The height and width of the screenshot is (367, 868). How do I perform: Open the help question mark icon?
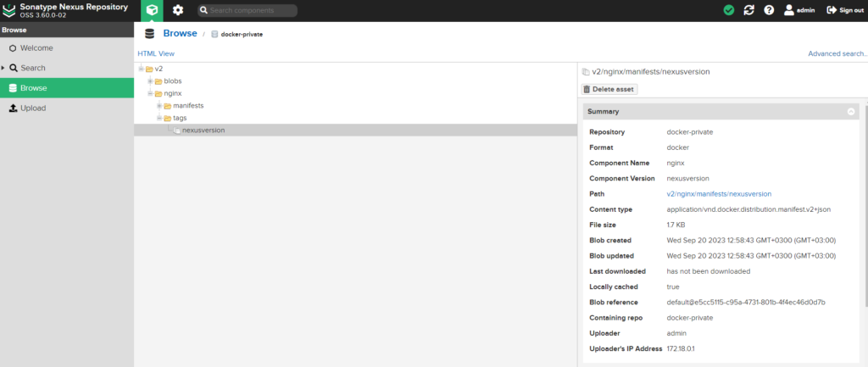point(769,10)
